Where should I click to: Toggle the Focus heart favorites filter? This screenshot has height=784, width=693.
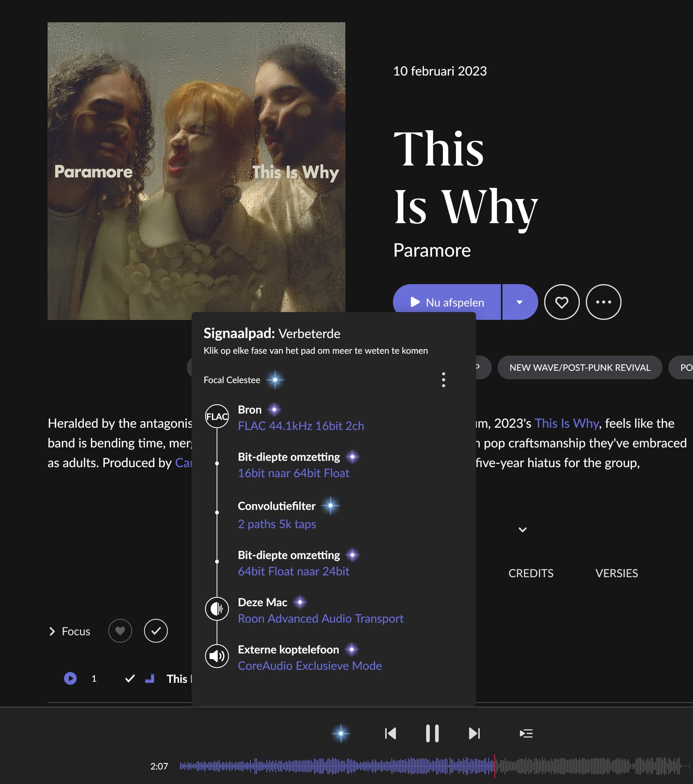(x=120, y=631)
